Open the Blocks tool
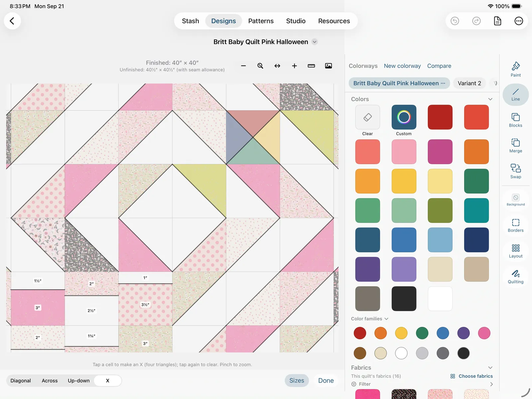This screenshot has height=399, width=532. (515, 120)
